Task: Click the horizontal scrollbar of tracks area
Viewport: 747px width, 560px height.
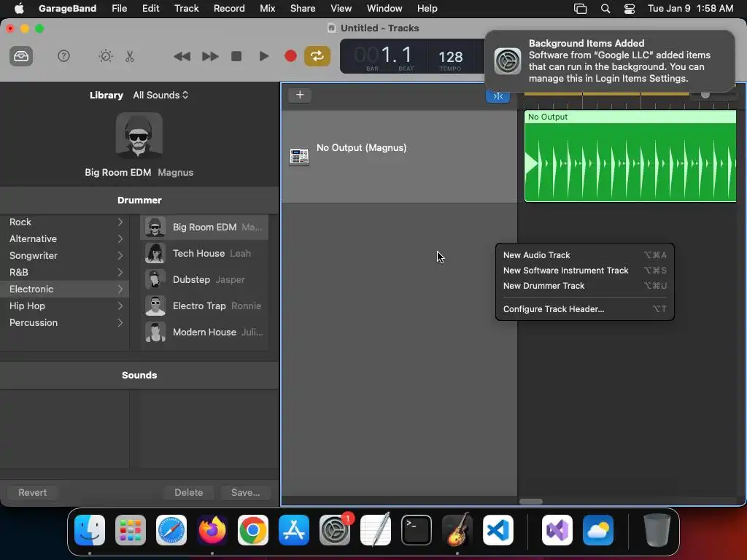Action: point(531,502)
